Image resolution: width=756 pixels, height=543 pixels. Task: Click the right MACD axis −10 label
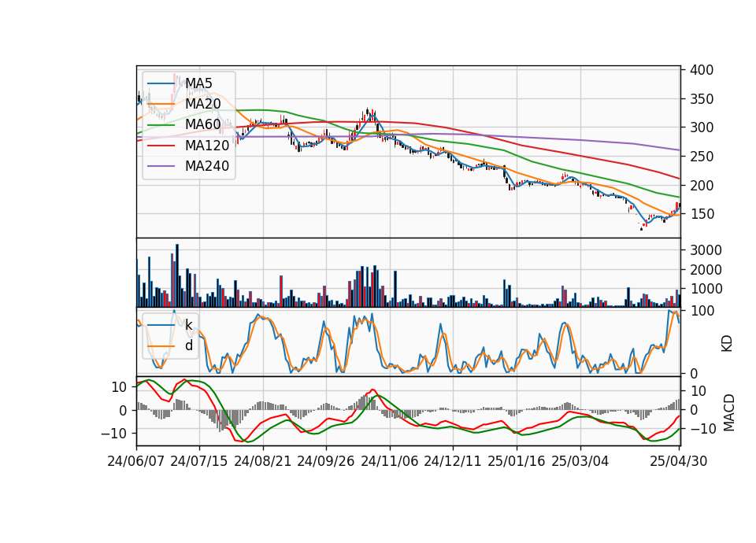point(703,429)
